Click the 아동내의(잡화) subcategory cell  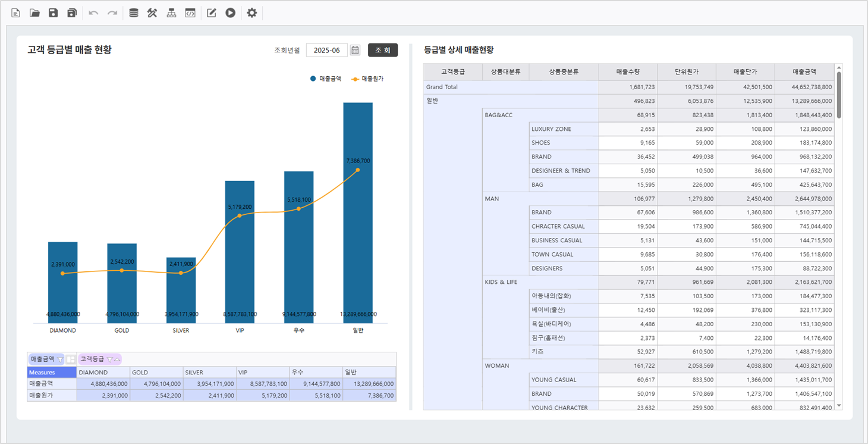pos(564,296)
